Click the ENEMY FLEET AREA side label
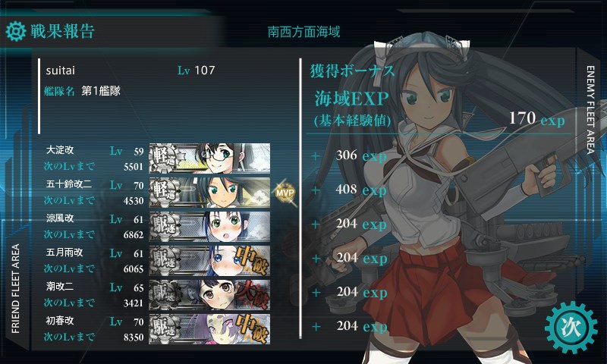The width and height of the screenshot is (607, 364). [x=590, y=110]
